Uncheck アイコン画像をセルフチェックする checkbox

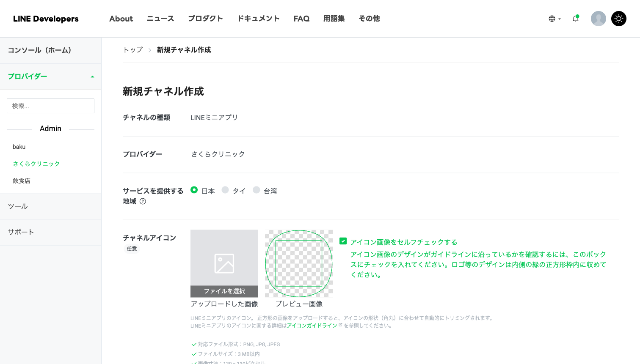[x=343, y=241]
